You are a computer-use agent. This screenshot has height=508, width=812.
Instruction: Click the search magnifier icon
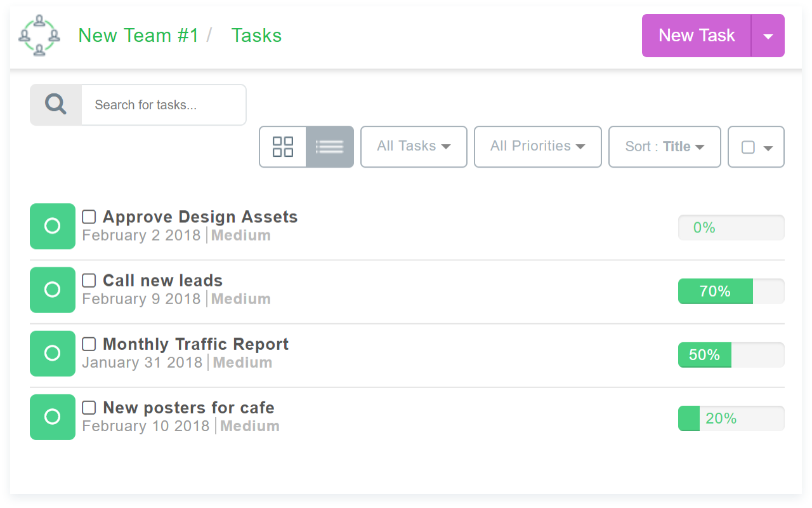(x=56, y=105)
